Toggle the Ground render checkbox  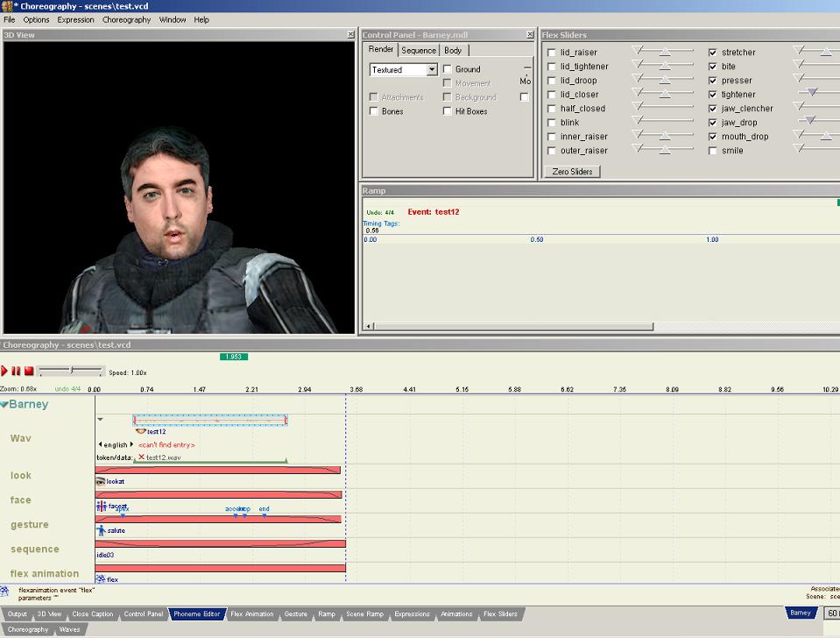tap(448, 69)
